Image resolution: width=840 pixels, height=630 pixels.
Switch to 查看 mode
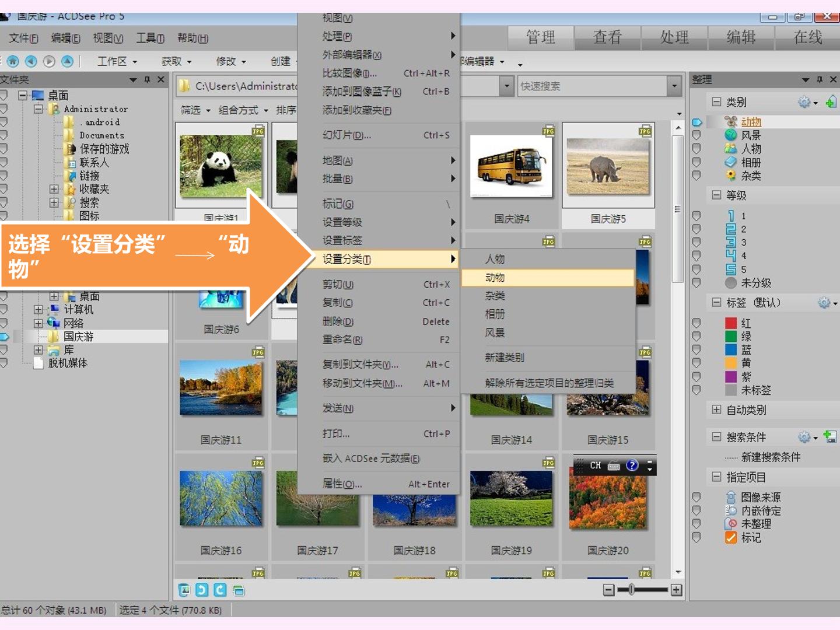[607, 37]
